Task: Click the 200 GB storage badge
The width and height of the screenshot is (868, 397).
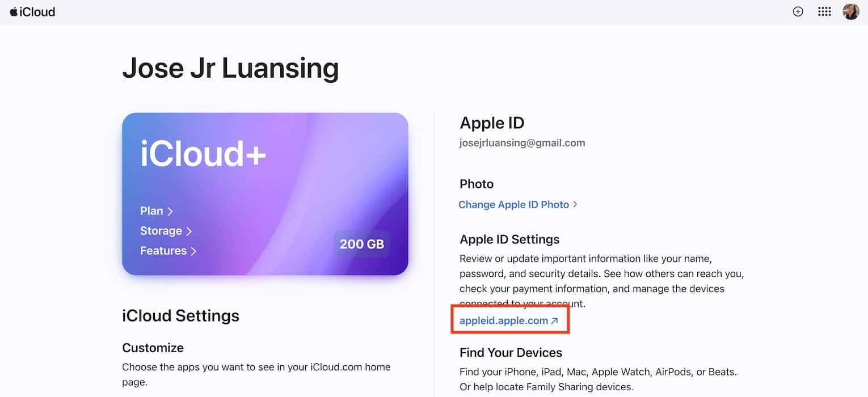Action: [x=361, y=244]
